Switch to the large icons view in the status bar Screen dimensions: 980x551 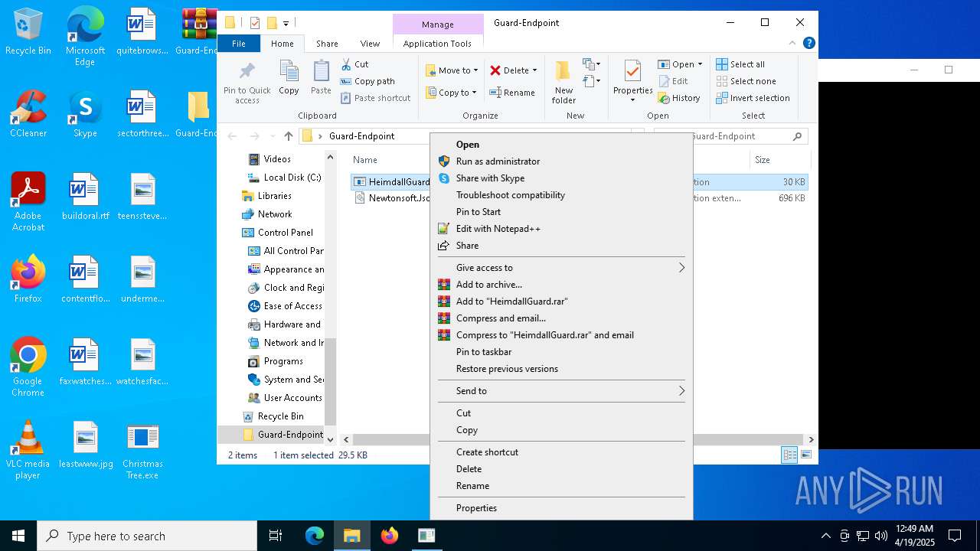[x=806, y=455]
